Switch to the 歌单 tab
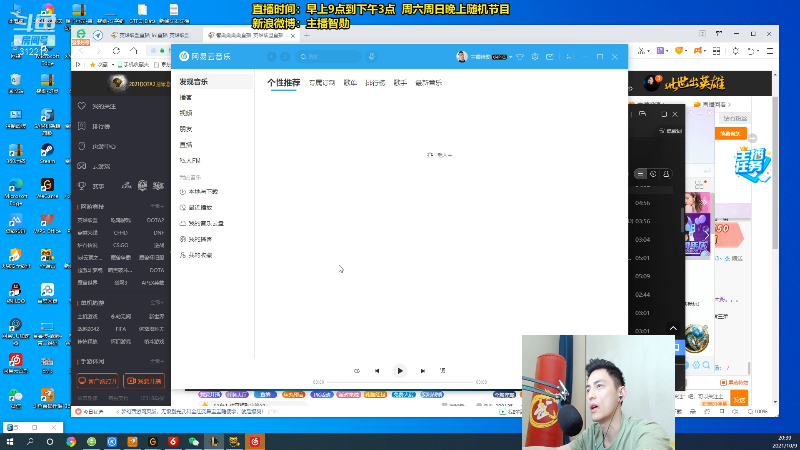 (350, 83)
